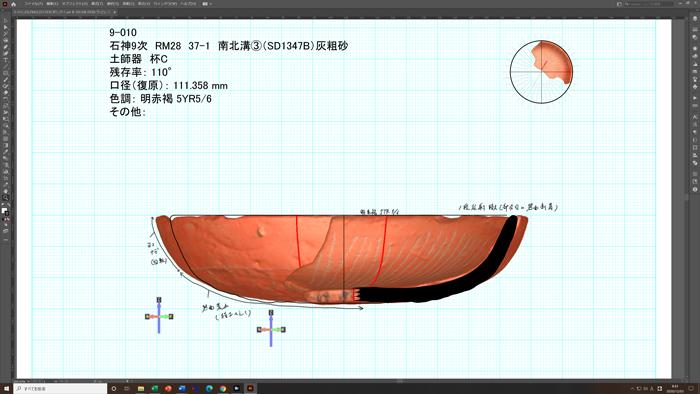Viewport: 700px width, 394px height.
Task: Select the Zoom magnifier tool
Action: 6,197
